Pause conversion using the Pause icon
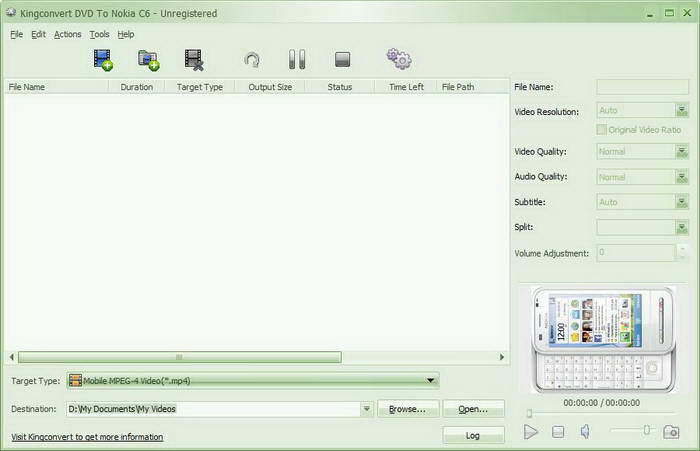The height and width of the screenshot is (451, 700). pyautogui.click(x=297, y=60)
